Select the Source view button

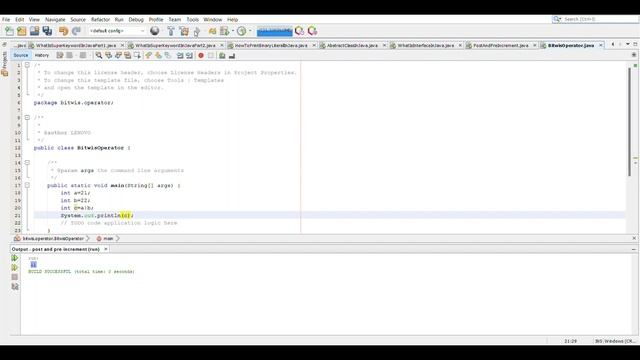[20, 56]
